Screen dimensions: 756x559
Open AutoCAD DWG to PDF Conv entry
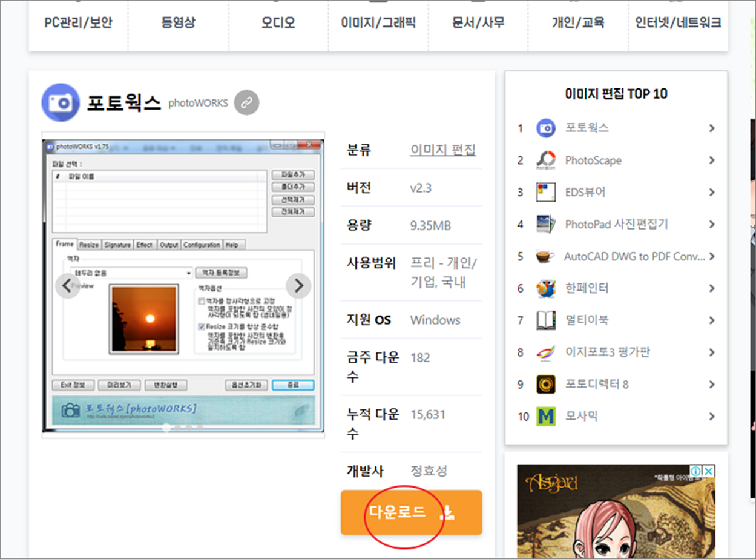point(635,257)
